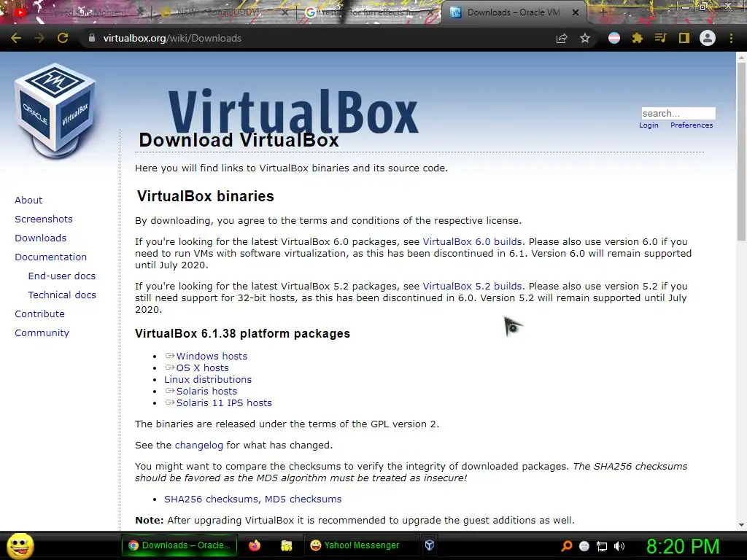Click the Downloads – Oracle taskbar button
Image resolution: width=747 pixels, height=560 pixels.
[x=179, y=545]
